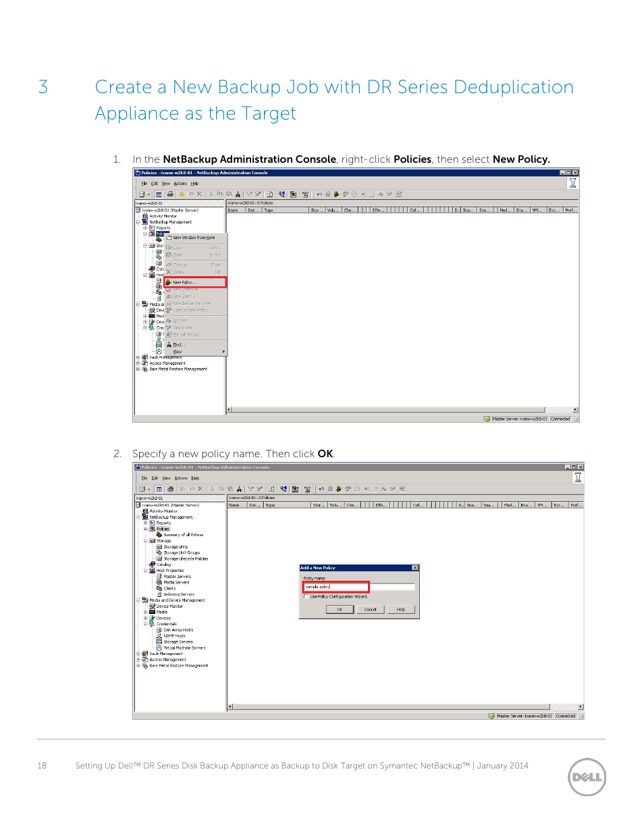Expand the Reports node in step 2 console tree
Screen dimensions: 644x834
pos(145,523)
